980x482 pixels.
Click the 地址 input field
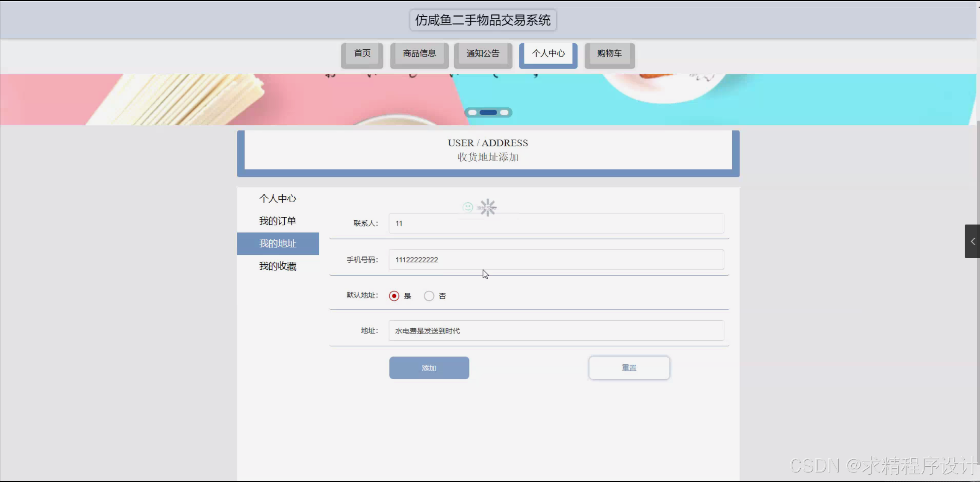coord(556,331)
